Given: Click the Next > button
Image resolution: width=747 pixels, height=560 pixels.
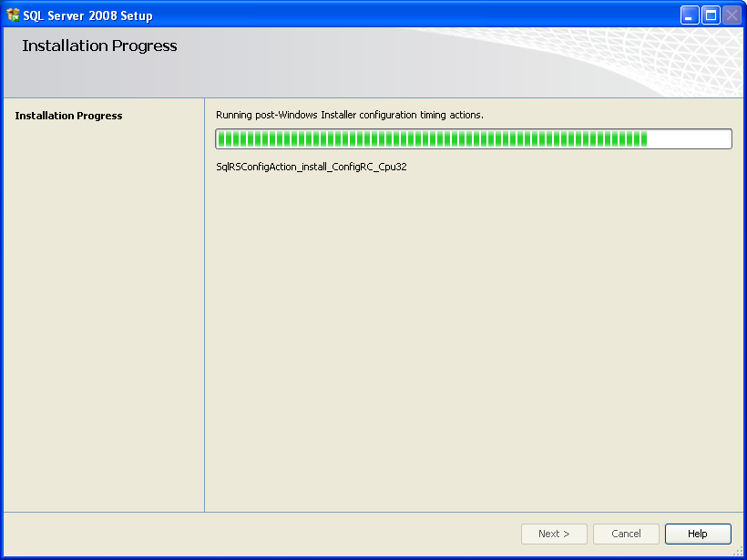Looking at the screenshot, I should [x=554, y=534].
